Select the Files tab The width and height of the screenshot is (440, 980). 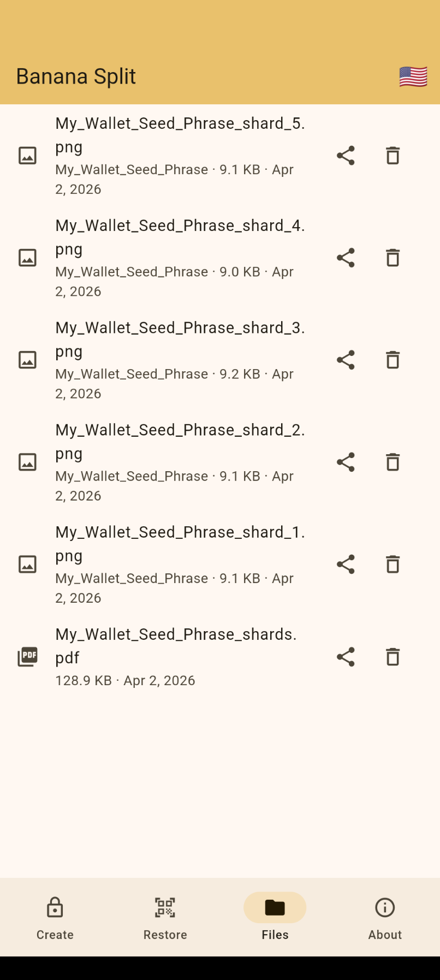tap(275, 918)
